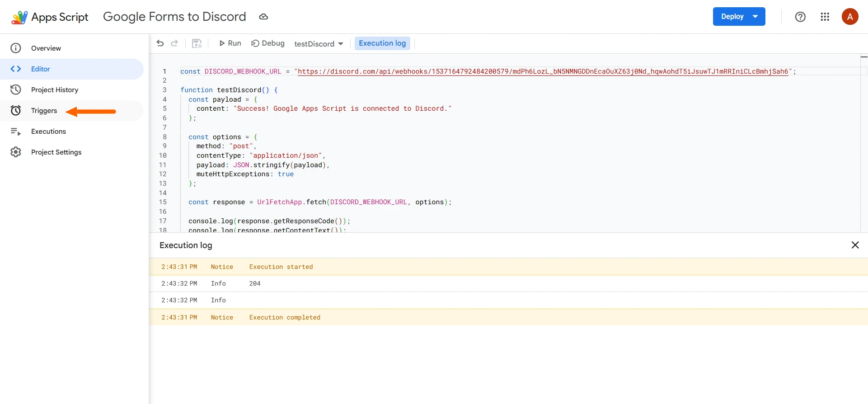Open Project Settings
The height and width of the screenshot is (404, 868).
click(72, 152)
